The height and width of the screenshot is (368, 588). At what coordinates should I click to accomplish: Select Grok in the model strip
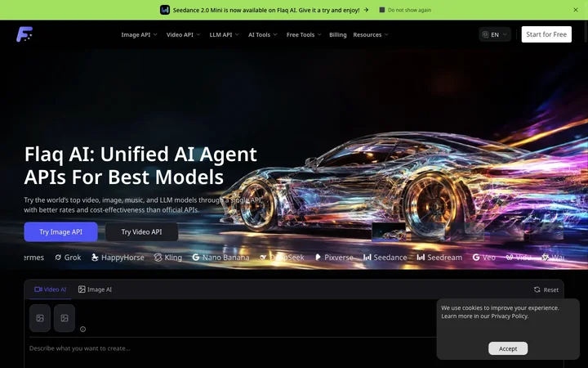[68, 258]
